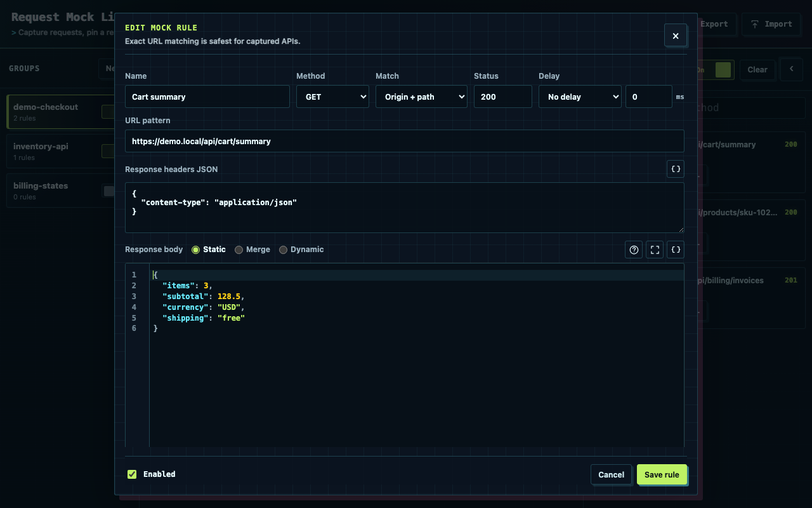Open the Method dropdown showing GET
The height and width of the screenshot is (508, 812).
[332, 97]
